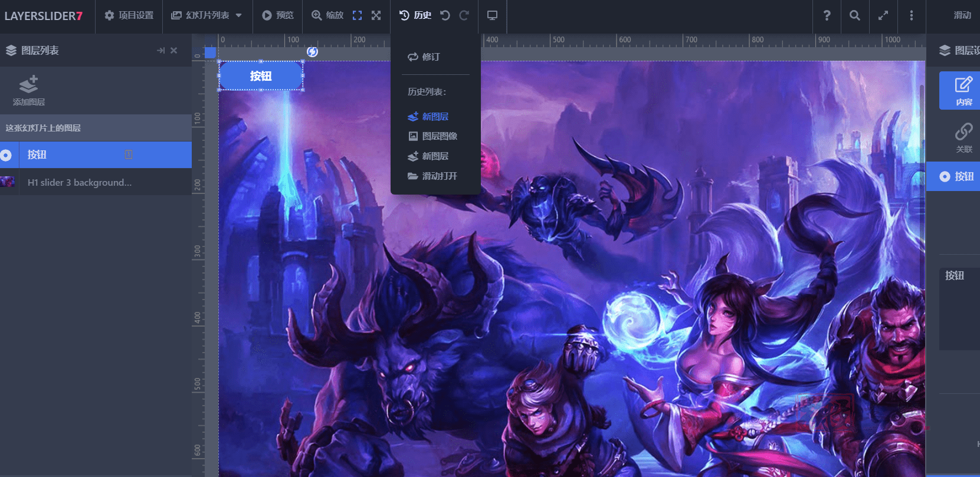Close the 图层列表 layers list panel
This screenshot has height=477, width=980.
[174, 51]
